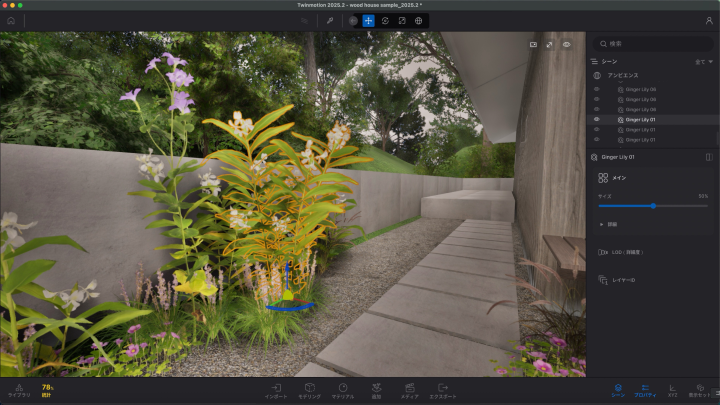Activate the Scale tool

[x=402, y=21]
